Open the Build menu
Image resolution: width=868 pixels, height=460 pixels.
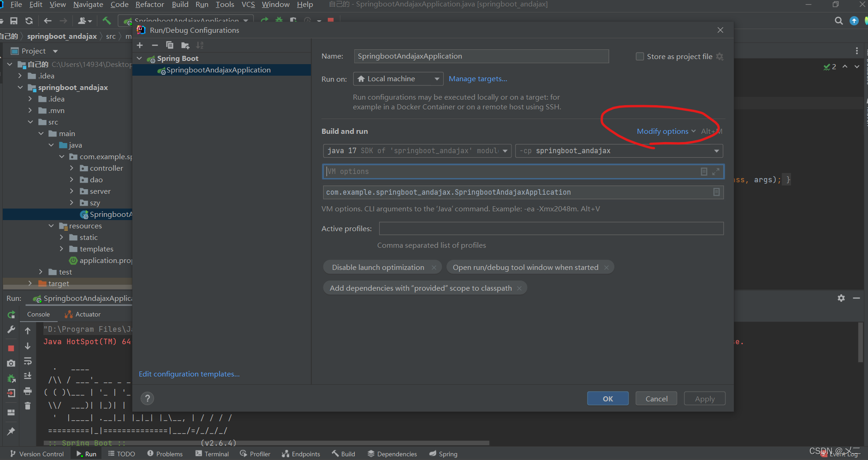180,5
